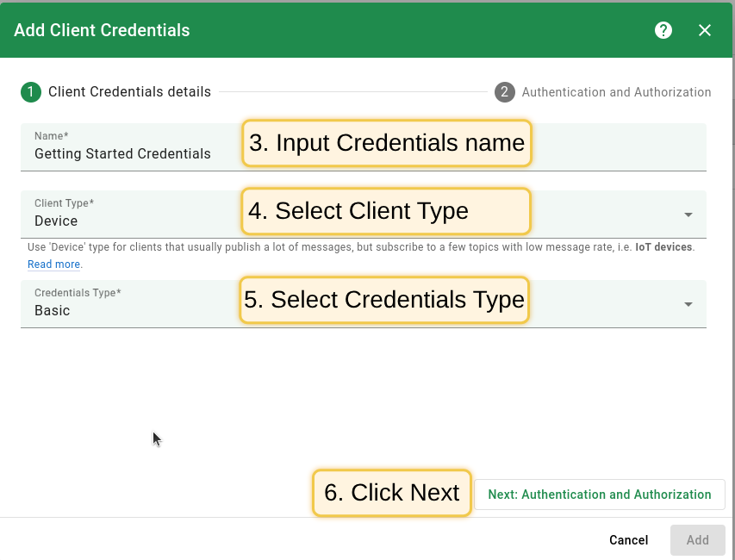This screenshot has height=560, width=735.
Task: Click the '5. Select Credentials Type' callout
Action: pos(384,300)
